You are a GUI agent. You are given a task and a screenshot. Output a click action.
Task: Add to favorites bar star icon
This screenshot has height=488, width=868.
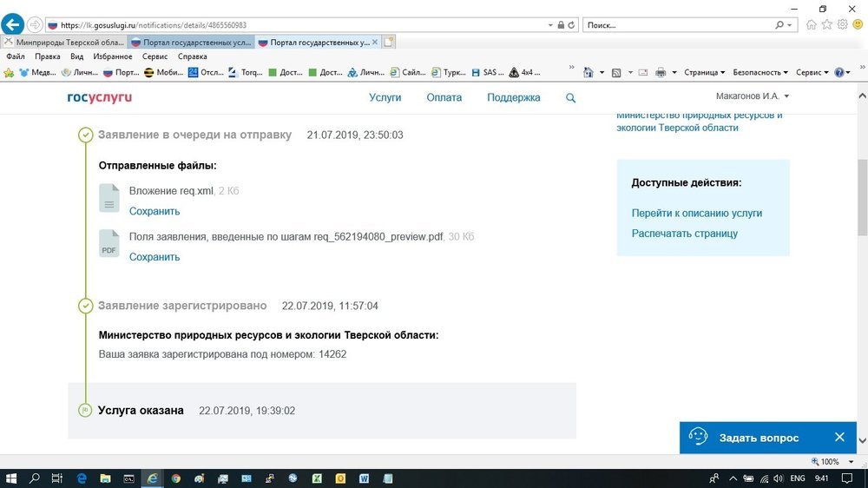pos(9,73)
